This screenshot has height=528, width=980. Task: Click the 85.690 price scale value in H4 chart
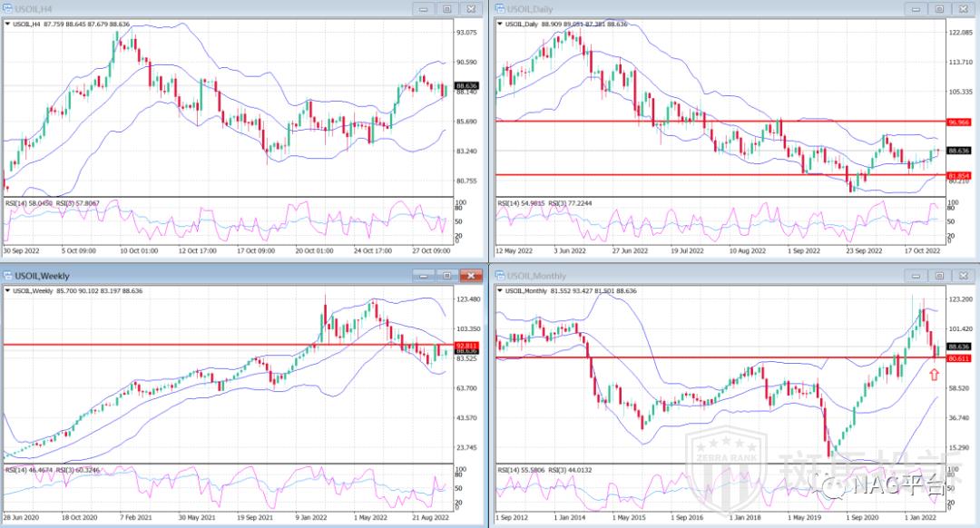467,122
